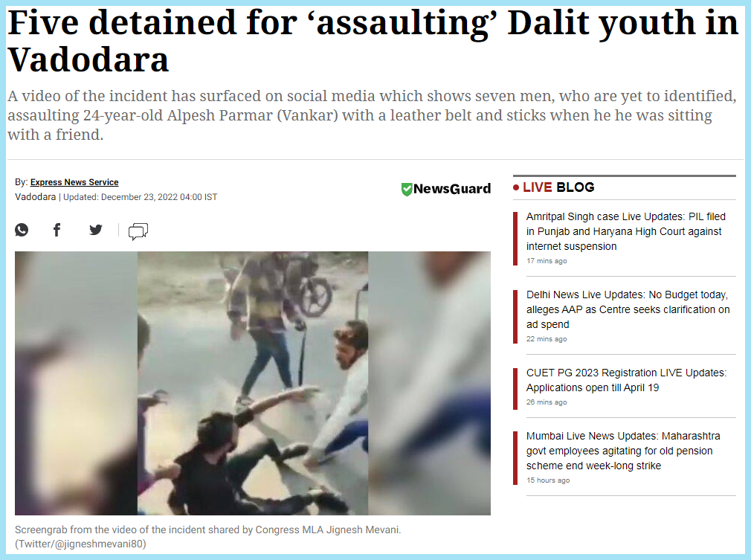Share article on Twitter icon
Screen dimensions: 751x560
(96, 230)
